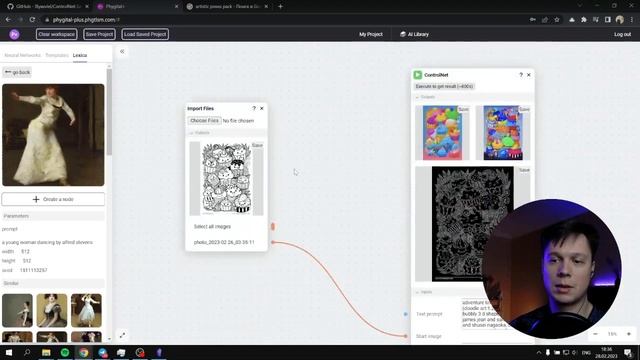Open the notification center in system tray
The height and width of the screenshot is (360, 640).
point(628,353)
